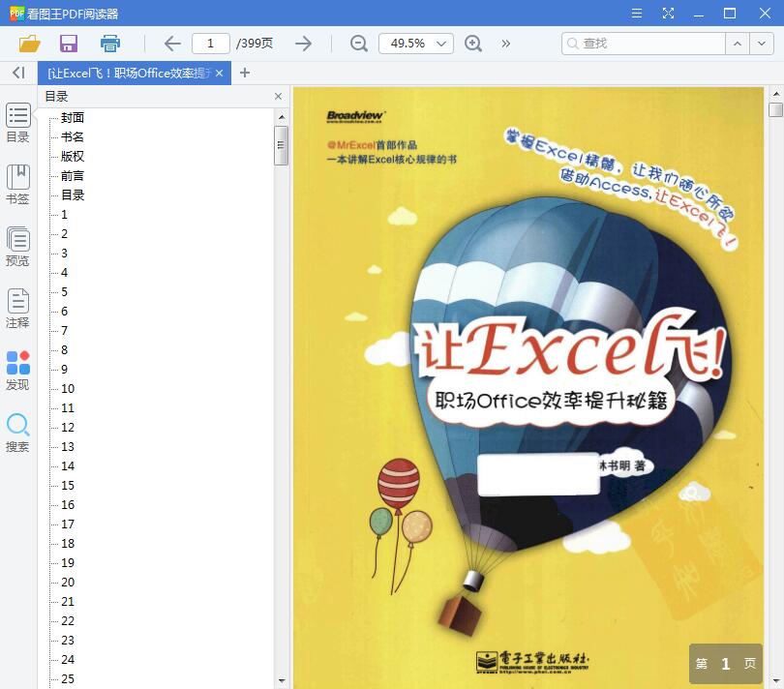The height and width of the screenshot is (689, 784).
Task: Select outline entry 9
Action: pyautogui.click(x=64, y=369)
